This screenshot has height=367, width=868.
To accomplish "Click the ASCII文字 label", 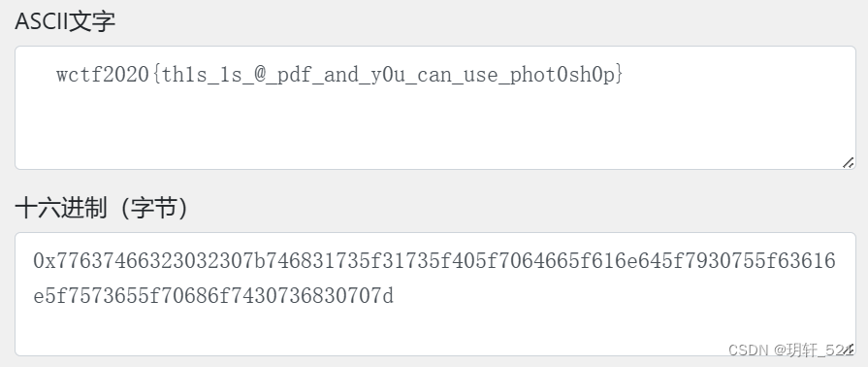I will pos(65,21).
